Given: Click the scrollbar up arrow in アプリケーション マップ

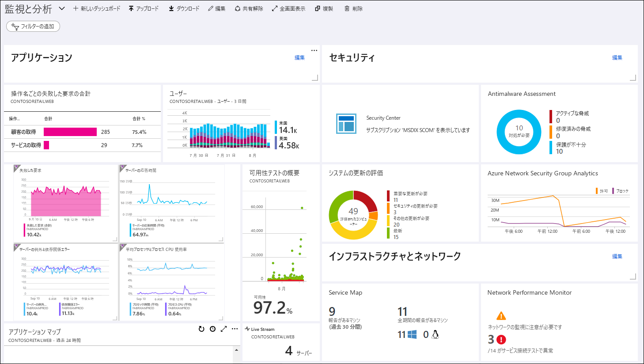Looking at the screenshot, I should 236,350.
